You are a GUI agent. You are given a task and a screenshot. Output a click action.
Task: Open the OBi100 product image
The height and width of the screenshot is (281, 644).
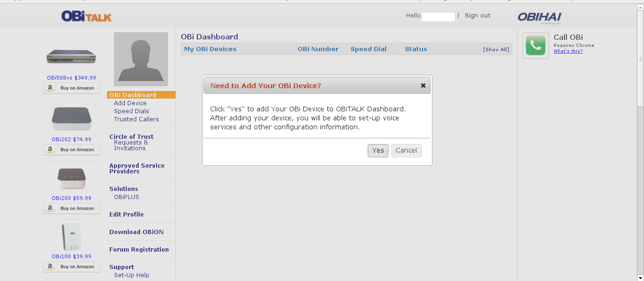pyautogui.click(x=71, y=236)
